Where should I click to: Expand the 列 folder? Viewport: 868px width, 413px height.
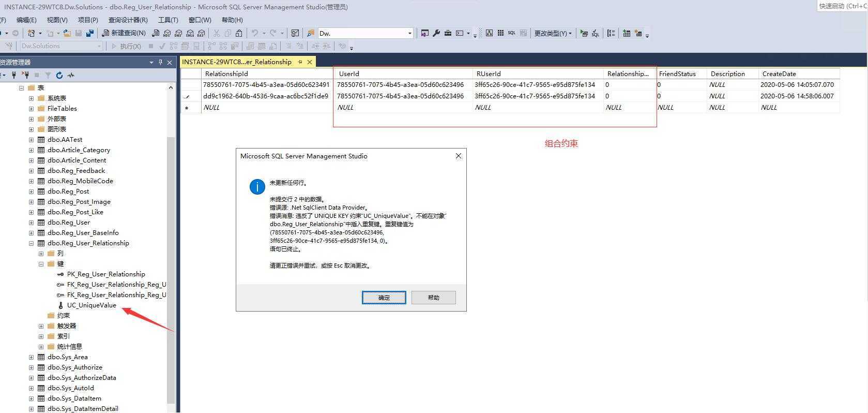[x=41, y=254]
